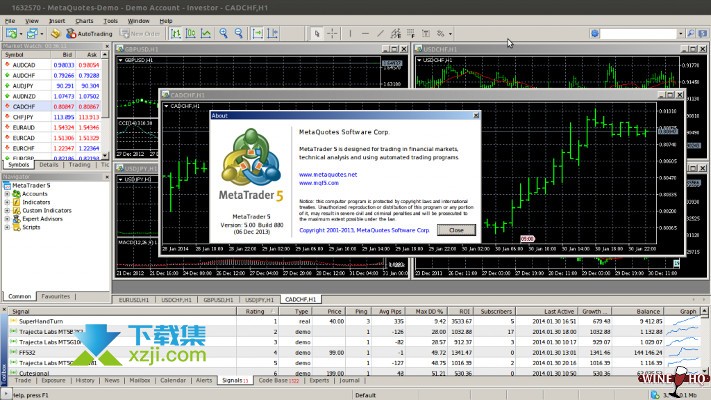
Task: Open the arrows objects dropdown
Action: 450,34
